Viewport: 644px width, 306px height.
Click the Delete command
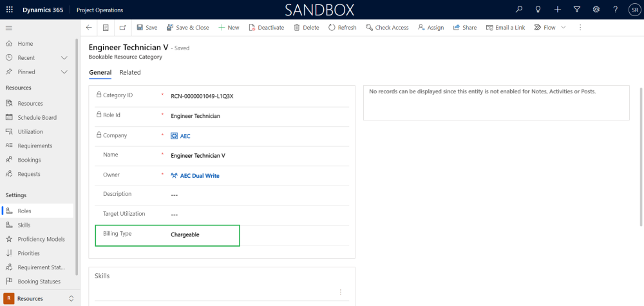click(x=307, y=28)
